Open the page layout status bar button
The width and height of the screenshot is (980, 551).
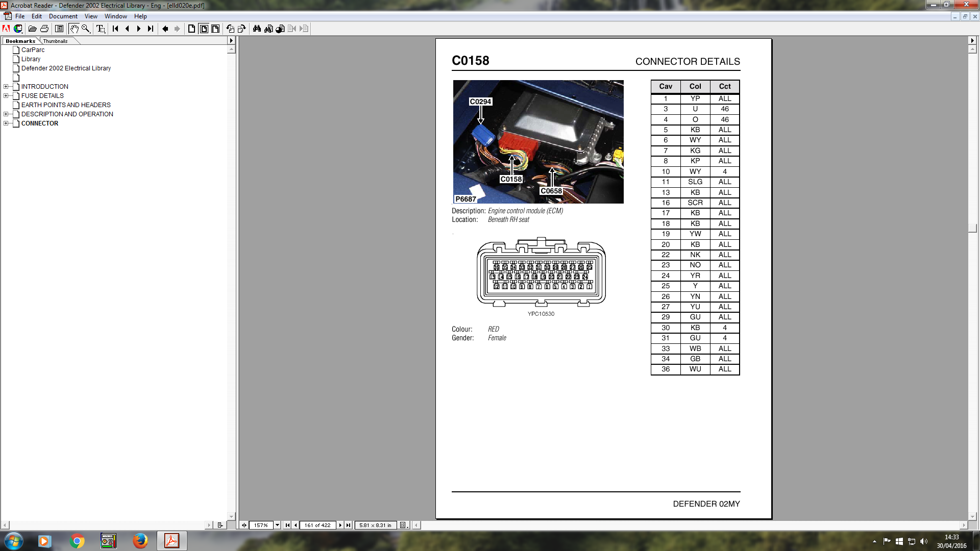click(403, 525)
